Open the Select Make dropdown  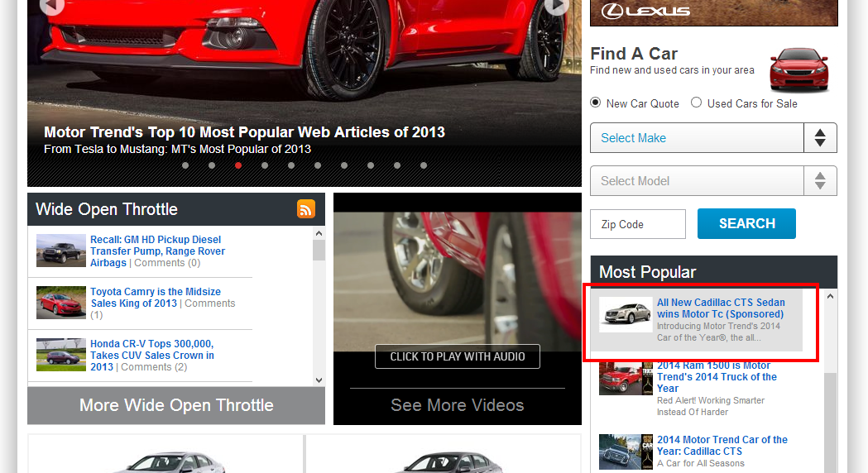713,138
